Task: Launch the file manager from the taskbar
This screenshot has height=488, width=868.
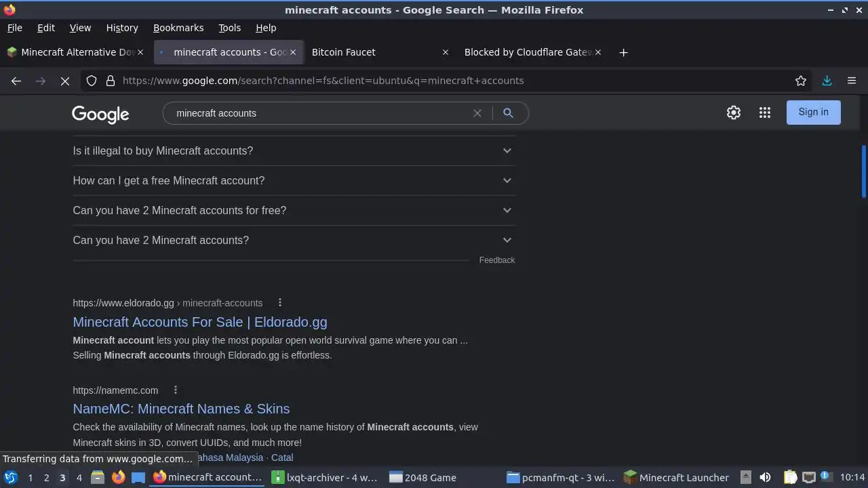Action: [98, 477]
